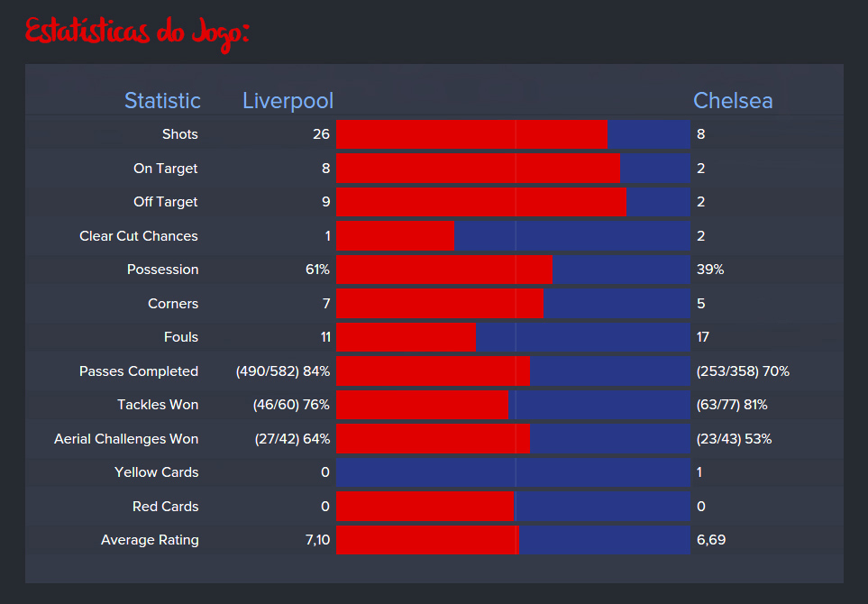Click the Liverpool column header

point(288,100)
